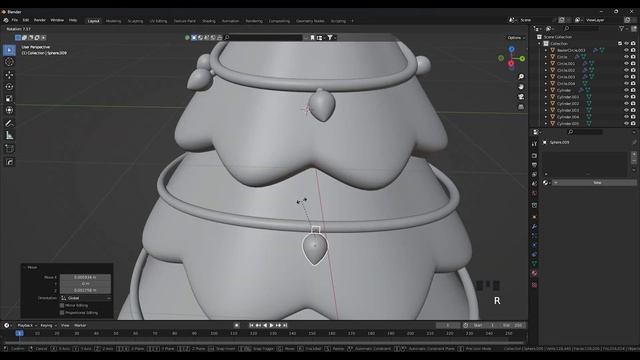Toggle Collection exclude checkbox
The width and height of the screenshot is (640, 360).
point(620,43)
